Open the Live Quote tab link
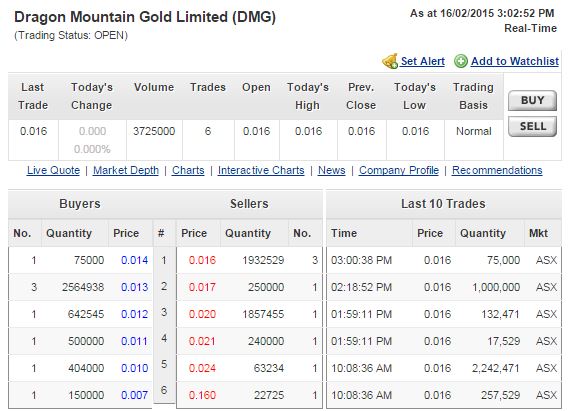 point(53,170)
